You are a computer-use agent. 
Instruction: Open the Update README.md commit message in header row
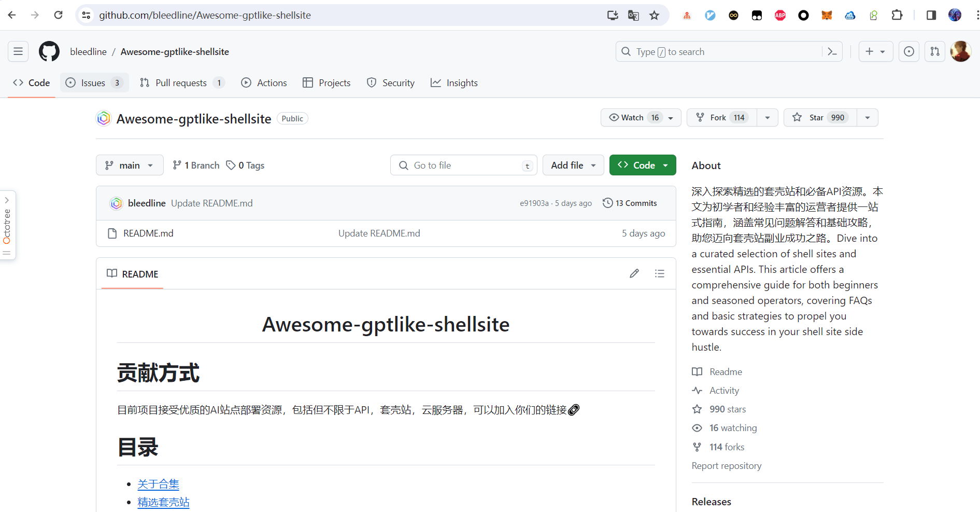click(212, 203)
